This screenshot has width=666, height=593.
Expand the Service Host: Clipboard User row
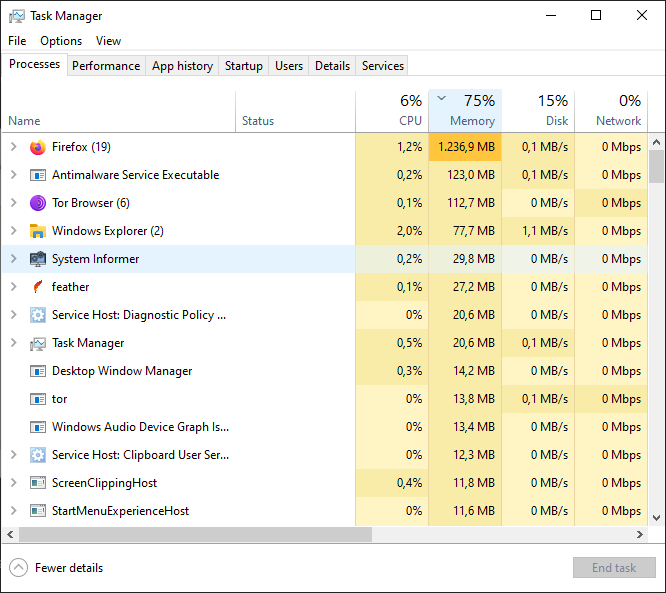click(x=14, y=455)
